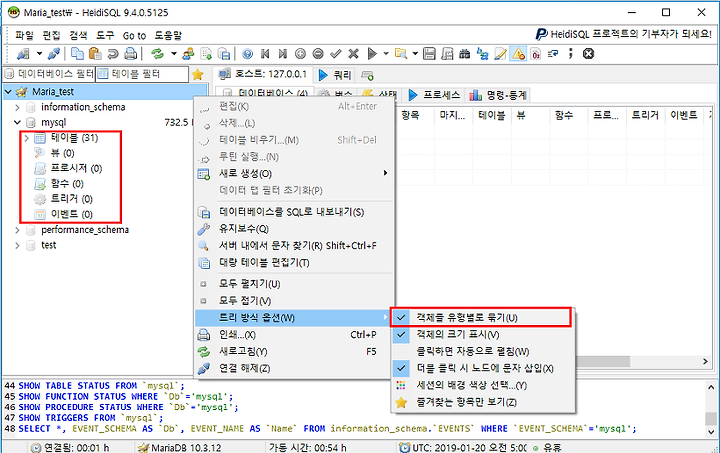Switch to the 쿼리 tab

[x=336, y=75]
